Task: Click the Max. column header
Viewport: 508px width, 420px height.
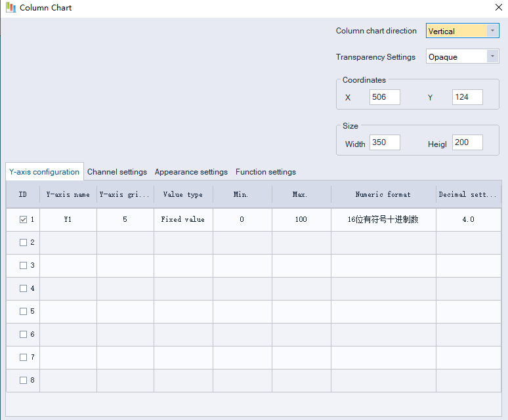Action: [x=301, y=194]
